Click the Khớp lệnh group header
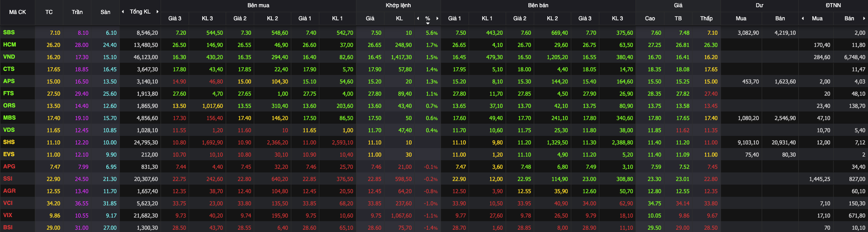Screen dimensions: 868x232 click(398, 5)
